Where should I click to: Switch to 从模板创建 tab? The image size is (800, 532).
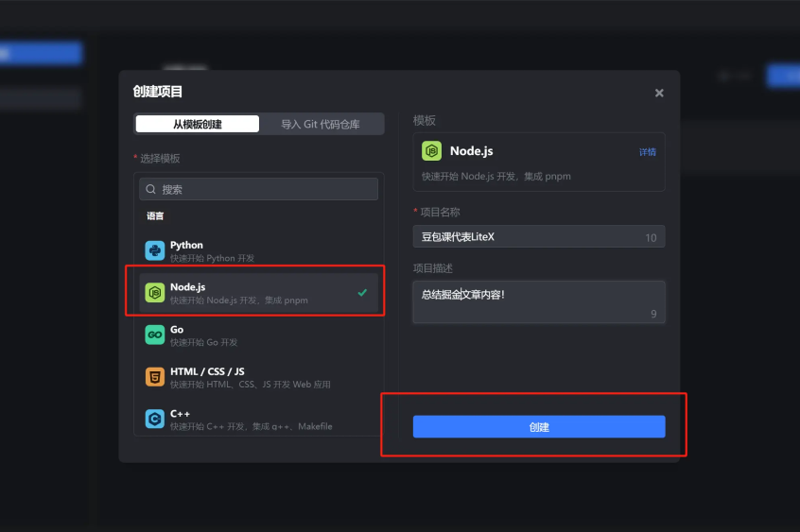[198, 124]
